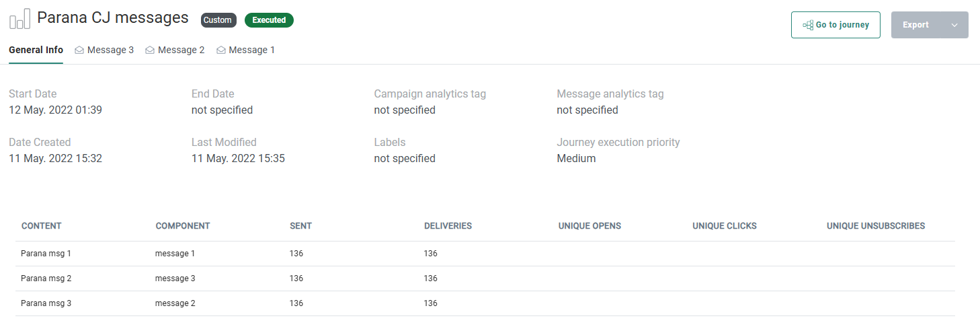The height and width of the screenshot is (335, 980).
Task: Open the Message 1 tab
Action: click(251, 50)
